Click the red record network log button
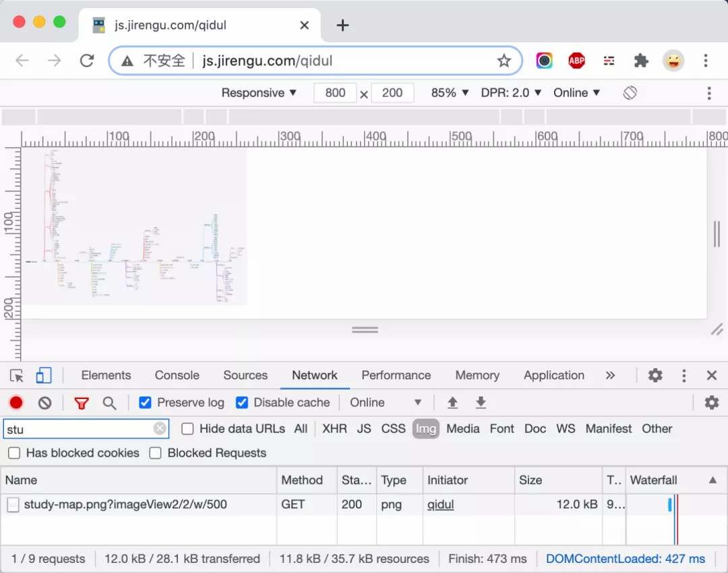This screenshot has height=573, width=728. (16, 403)
